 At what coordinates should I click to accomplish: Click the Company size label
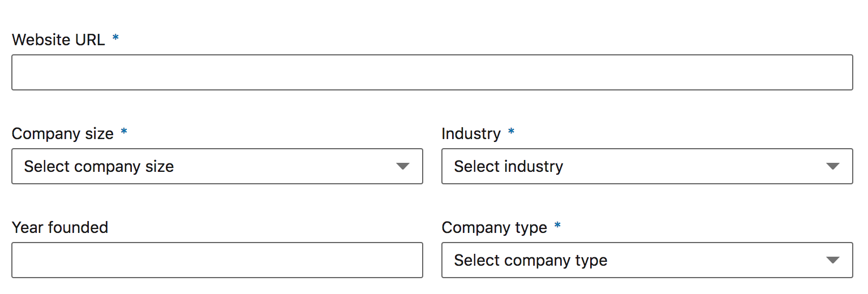[62, 133]
